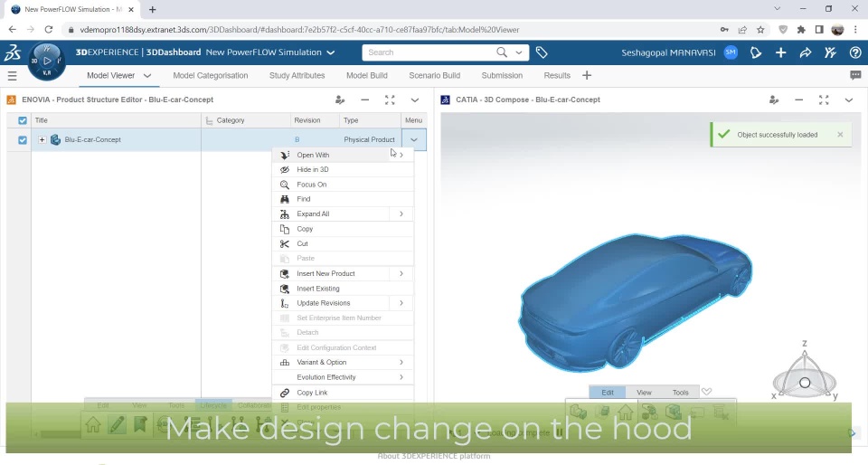Reload the browser page
This screenshot has width=868, height=465.
49,29
